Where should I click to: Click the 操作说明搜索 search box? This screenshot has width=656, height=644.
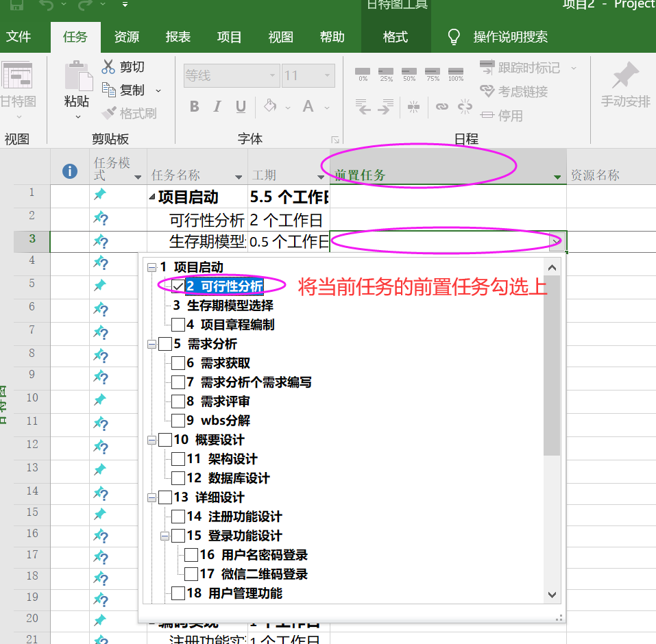click(x=511, y=37)
